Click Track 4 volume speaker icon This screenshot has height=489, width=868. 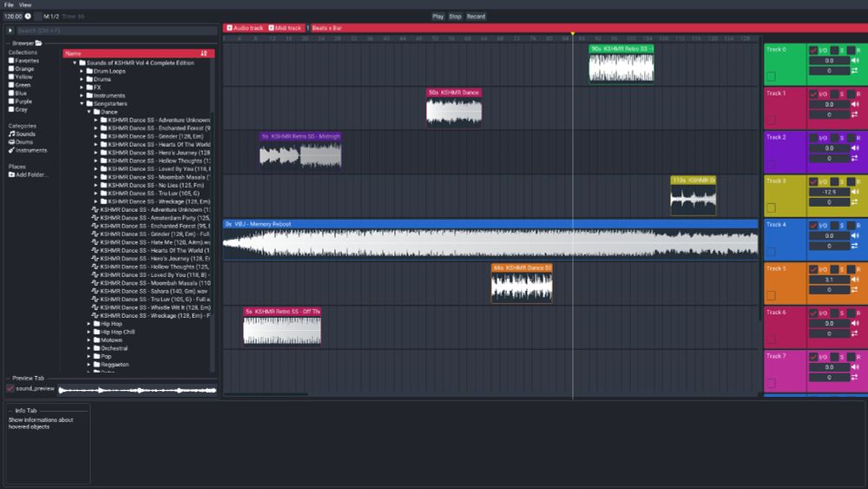(x=855, y=235)
